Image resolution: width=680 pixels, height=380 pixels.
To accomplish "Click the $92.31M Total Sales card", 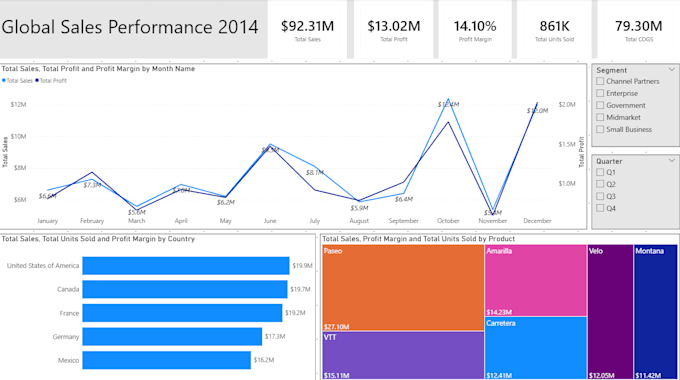I will coord(307,29).
